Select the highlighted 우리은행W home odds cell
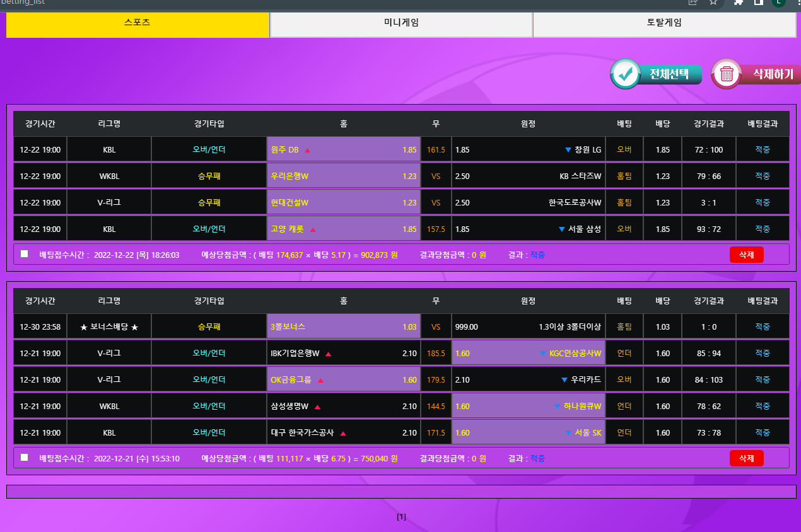The height and width of the screenshot is (532, 801). pos(343,176)
